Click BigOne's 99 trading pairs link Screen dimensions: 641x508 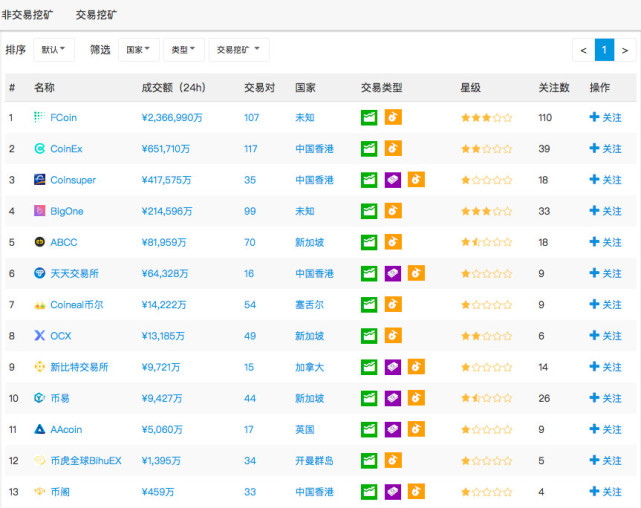pos(250,211)
